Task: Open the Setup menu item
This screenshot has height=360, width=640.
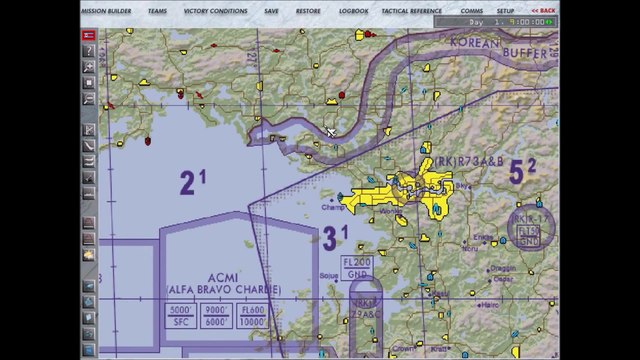Action: (505, 11)
